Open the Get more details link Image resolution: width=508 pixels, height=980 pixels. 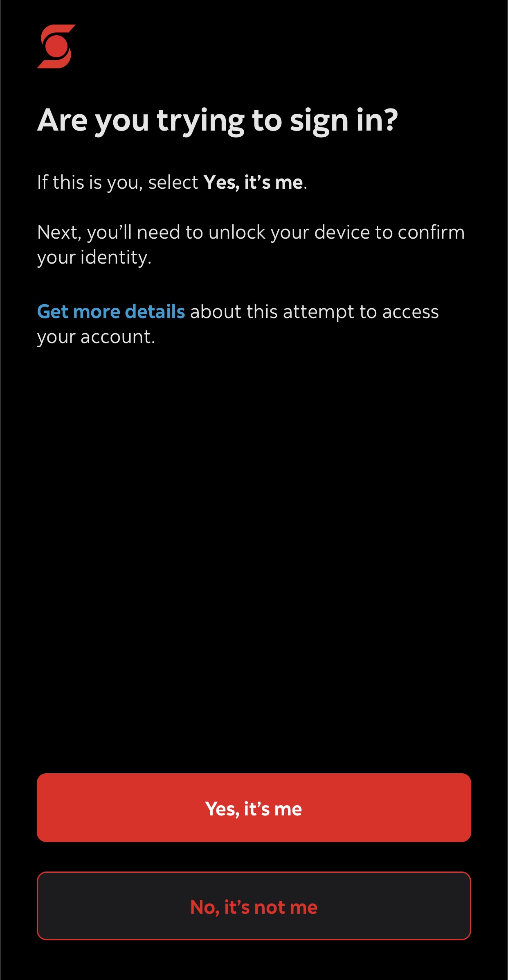(111, 312)
